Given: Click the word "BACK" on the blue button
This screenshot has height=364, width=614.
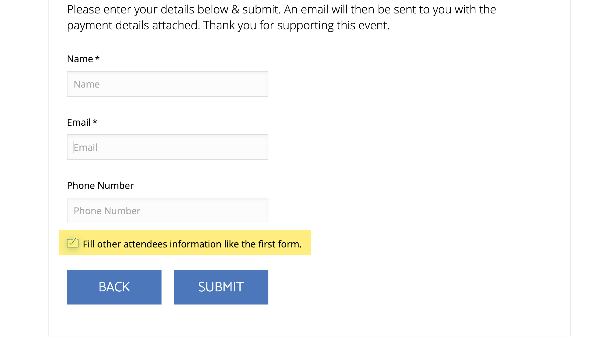Looking at the screenshot, I should pyautogui.click(x=114, y=287).
